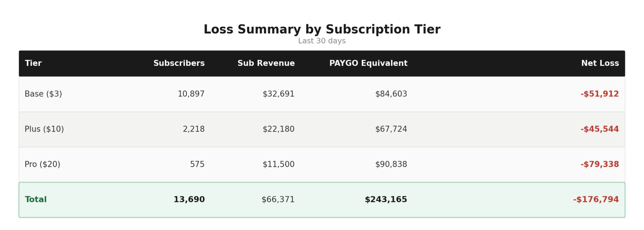Image resolution: width=644 pixels, height=230 pixels.
Task: Select the Total row label
Action: [x=36, y=199]
